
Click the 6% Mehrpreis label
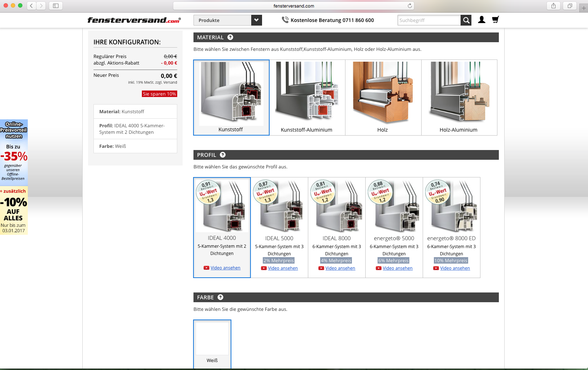pos(393,260)
